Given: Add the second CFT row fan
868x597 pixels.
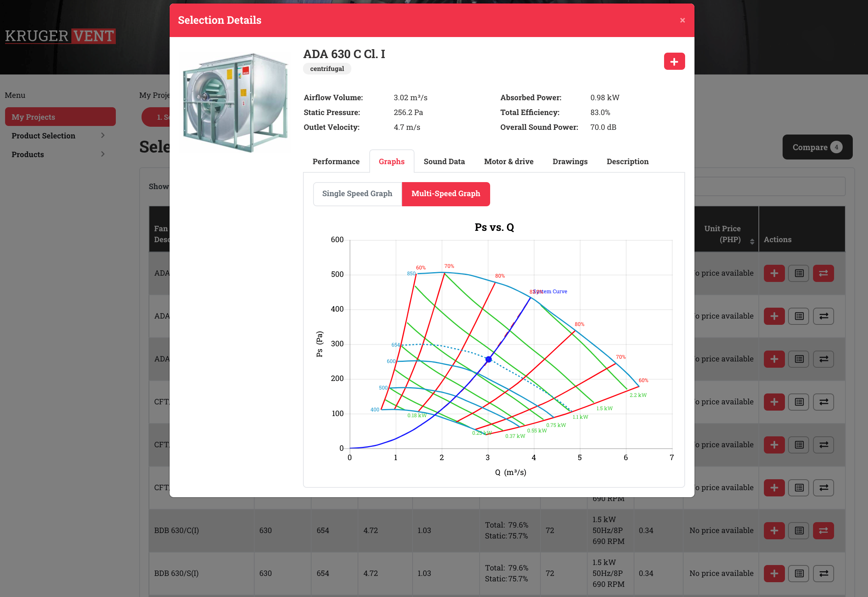Looking at the screenshot, I should (x=774, y=445).
